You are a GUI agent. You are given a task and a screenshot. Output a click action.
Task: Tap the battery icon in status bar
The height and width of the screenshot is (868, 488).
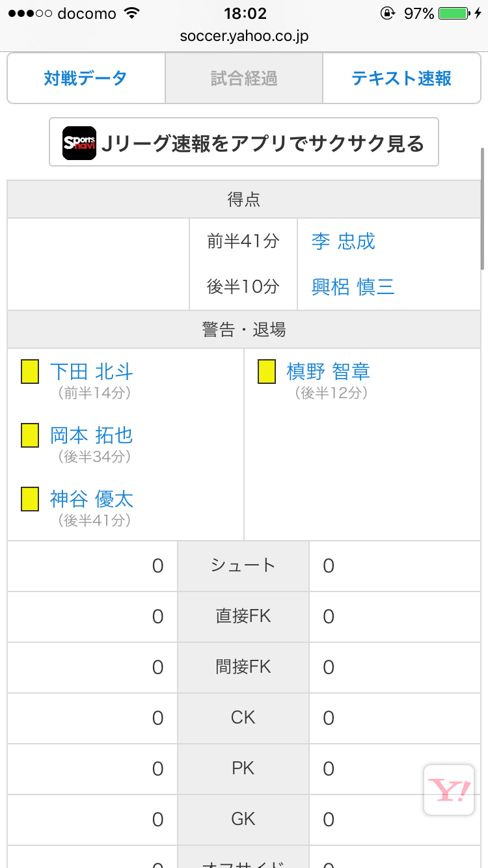(454, 14)
